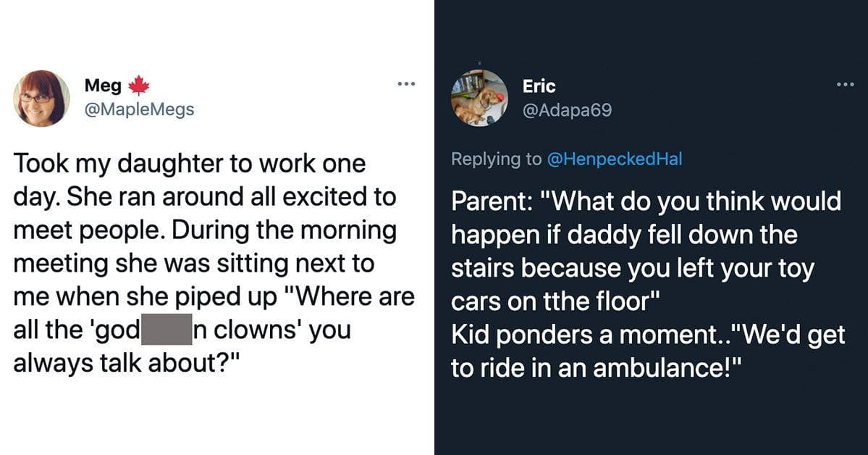868x455 pixels.
Task: Click the maple leaf emoji beside Meg
Action: pyautogui.click(x=138, y=86)
